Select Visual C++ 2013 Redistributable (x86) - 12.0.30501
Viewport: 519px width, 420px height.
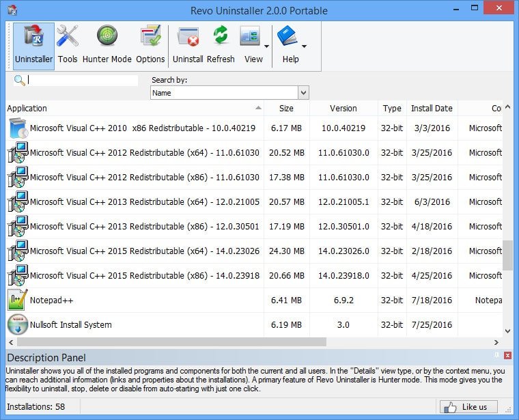tap(145, 226)
